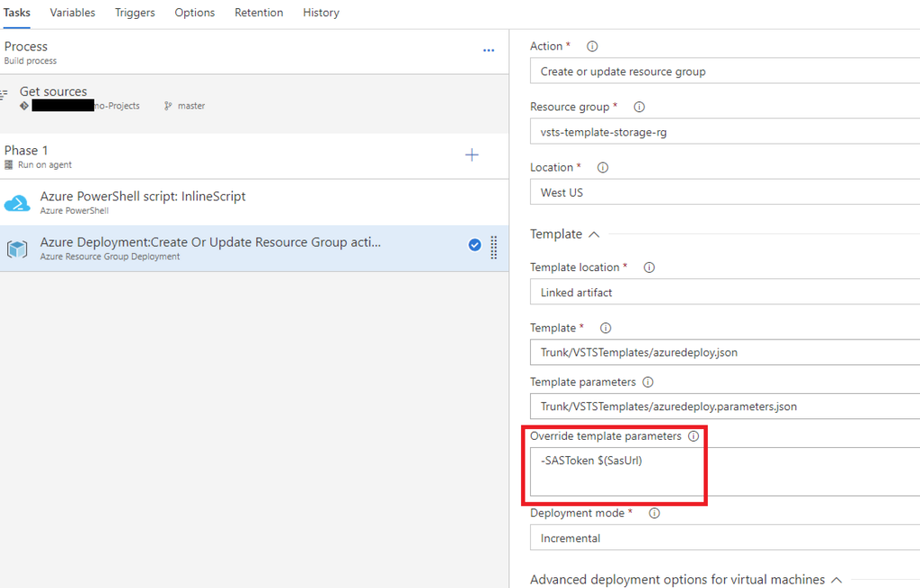
Task: Click the Azure Resource Group Deployment subtitle
Action: (110, 257)
